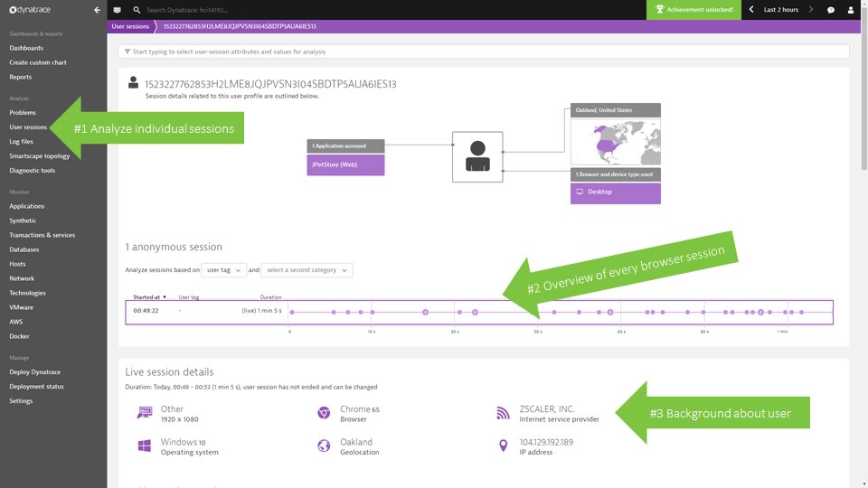Click the 104.129.192.189 IP address text
868x488 pixels.
click(546, 442)
